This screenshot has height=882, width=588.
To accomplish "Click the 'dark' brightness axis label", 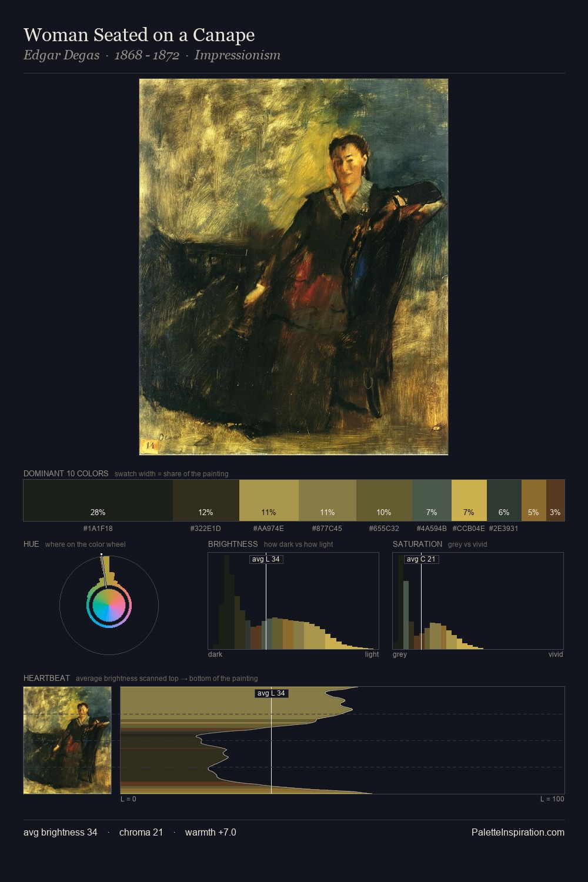I will 215,654.
